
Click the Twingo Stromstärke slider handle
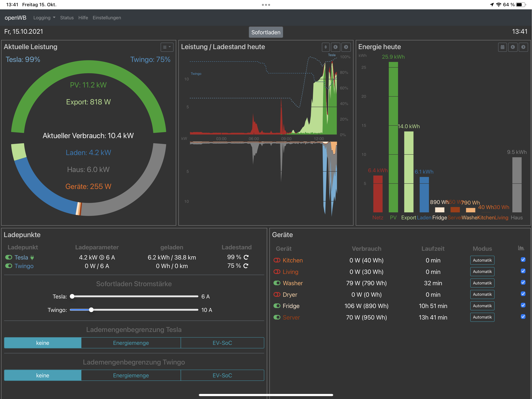pyautogui.click(x=91, y=310)
